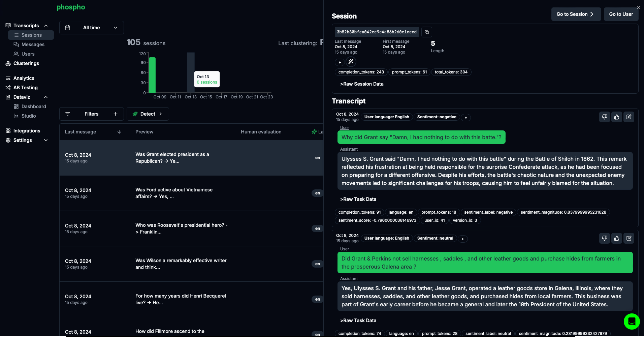
Task: Click the Go to Session button
Action: click(576, 14)
